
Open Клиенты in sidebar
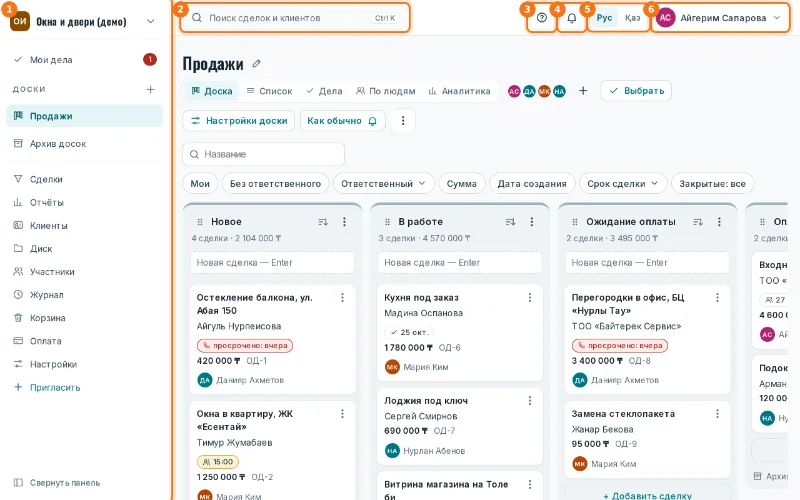[x=85, y=226]
